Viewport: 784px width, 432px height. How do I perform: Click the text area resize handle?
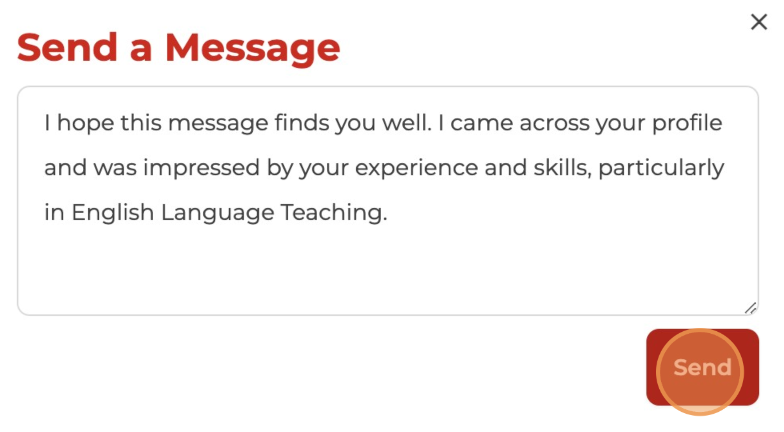(750, 308)
